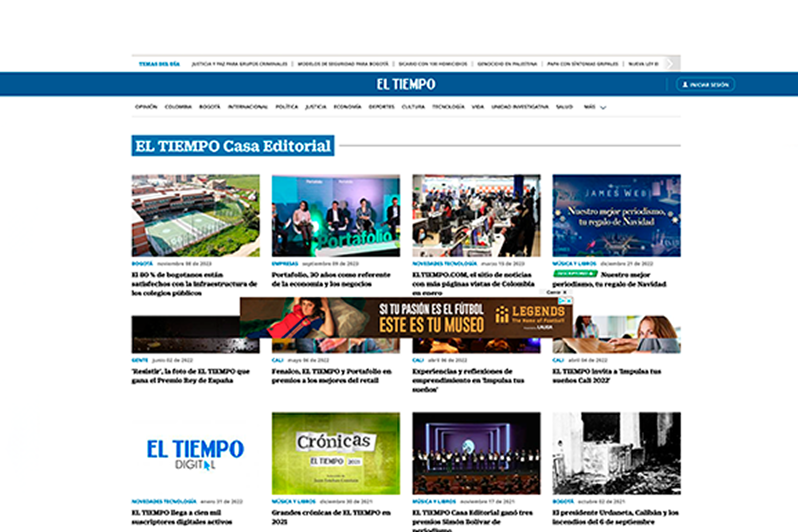Open Unidad Investigativa section
This screenshot has height=532, width=798.
coord(520,107)
